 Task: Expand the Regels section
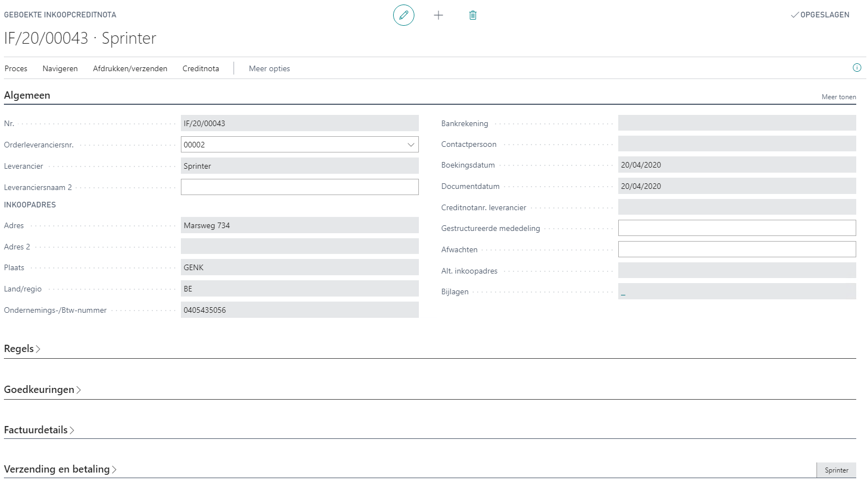click(x=22, y=349)
